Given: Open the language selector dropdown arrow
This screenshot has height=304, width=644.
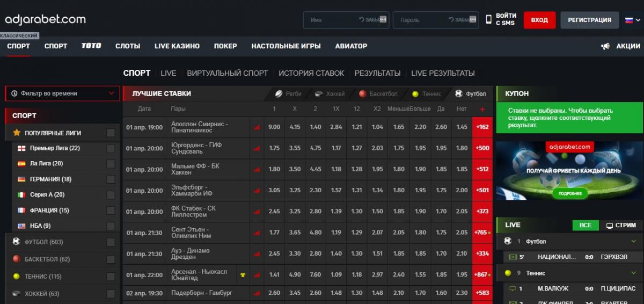Looking at the screenshot, I should 638,20.
